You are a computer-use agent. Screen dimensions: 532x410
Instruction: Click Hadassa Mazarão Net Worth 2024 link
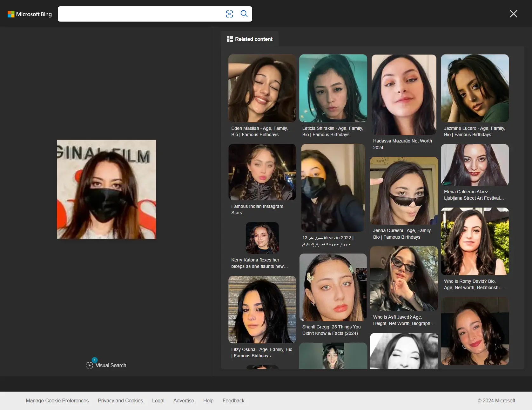pos(402,144)
